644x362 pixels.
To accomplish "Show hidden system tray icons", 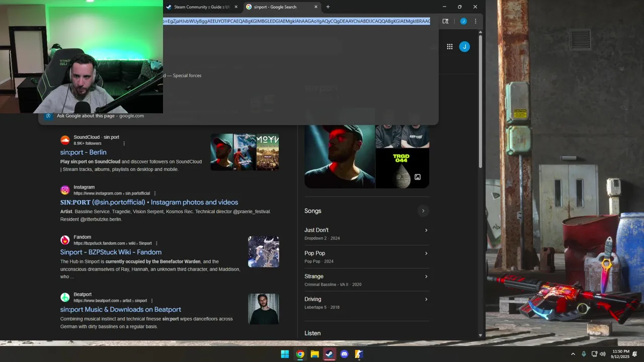I will pyautogui.click(x=573, y=354).
